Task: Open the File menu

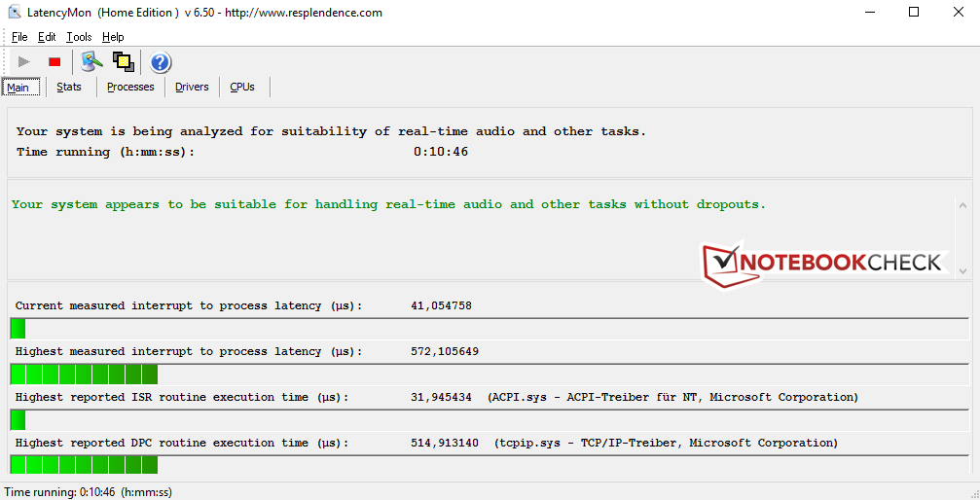Action: tap(19, 37)
